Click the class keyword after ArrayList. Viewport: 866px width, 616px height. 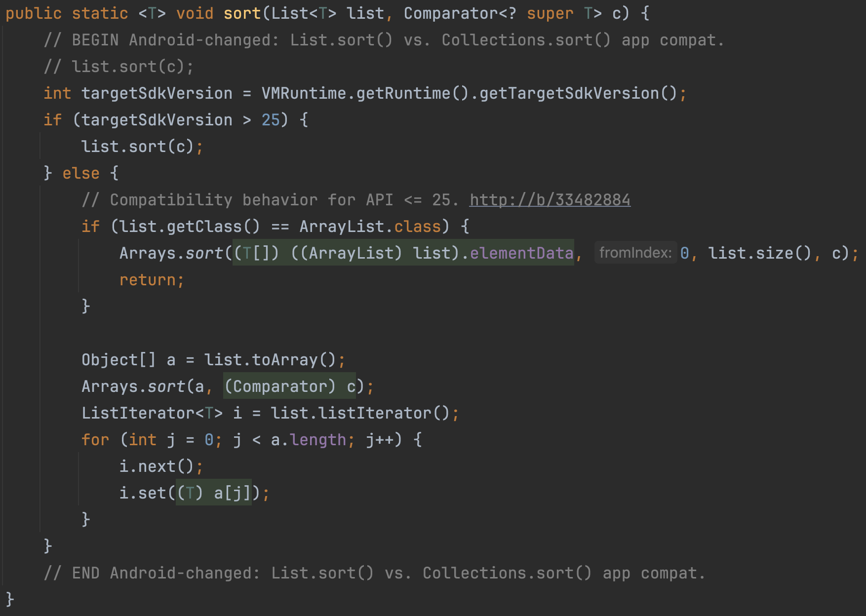coord(417,227)
